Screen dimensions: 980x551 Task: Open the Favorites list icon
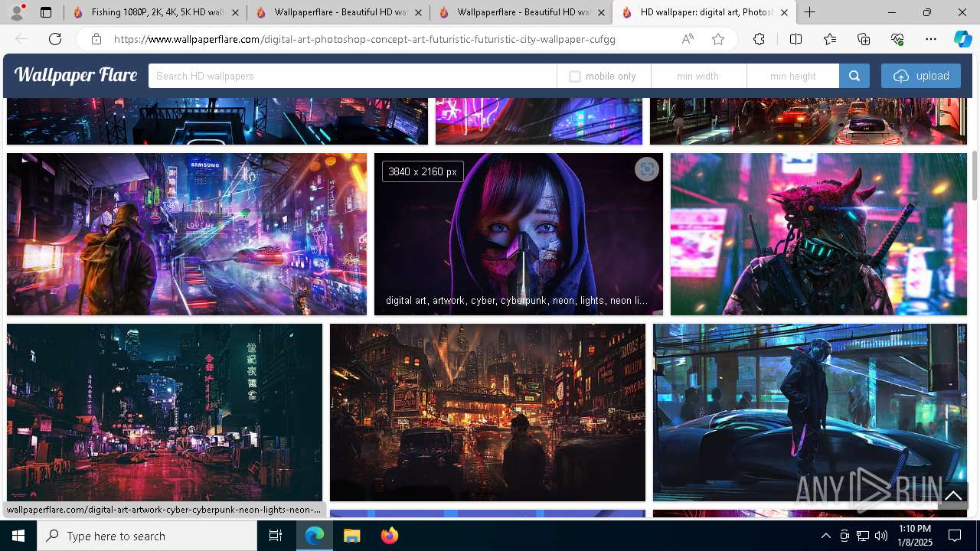[830, 39]
